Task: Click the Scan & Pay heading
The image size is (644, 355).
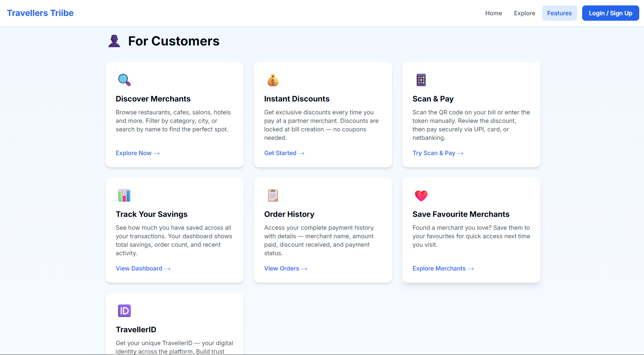Action: (433, 99)
